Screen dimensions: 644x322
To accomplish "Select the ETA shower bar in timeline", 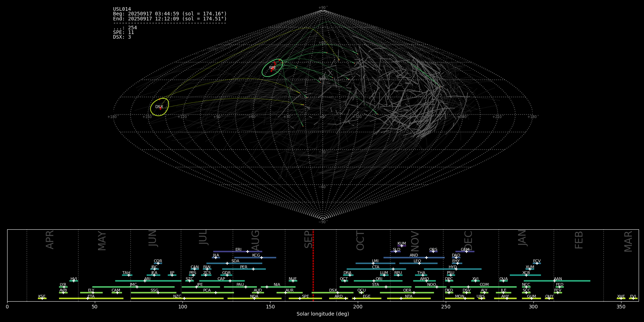I will coord(91,298).
